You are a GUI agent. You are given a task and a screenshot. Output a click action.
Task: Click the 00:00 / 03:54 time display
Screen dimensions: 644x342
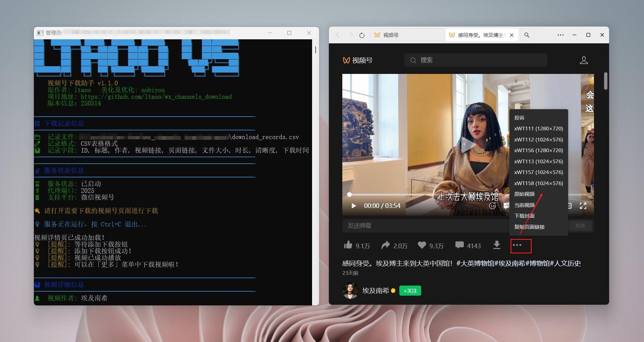(382, 206)
